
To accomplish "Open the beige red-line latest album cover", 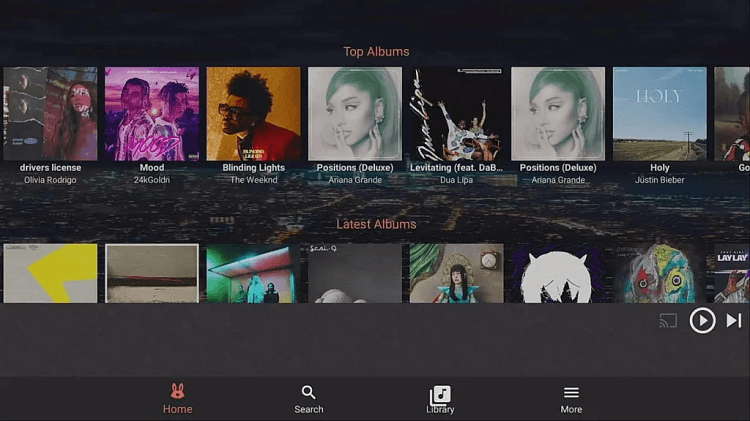I will tap(152, 273).
